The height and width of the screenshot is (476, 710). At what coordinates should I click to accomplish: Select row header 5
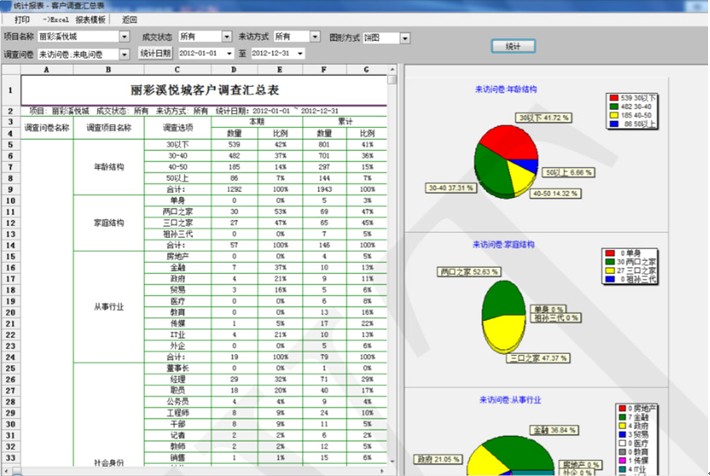(10, 144)
